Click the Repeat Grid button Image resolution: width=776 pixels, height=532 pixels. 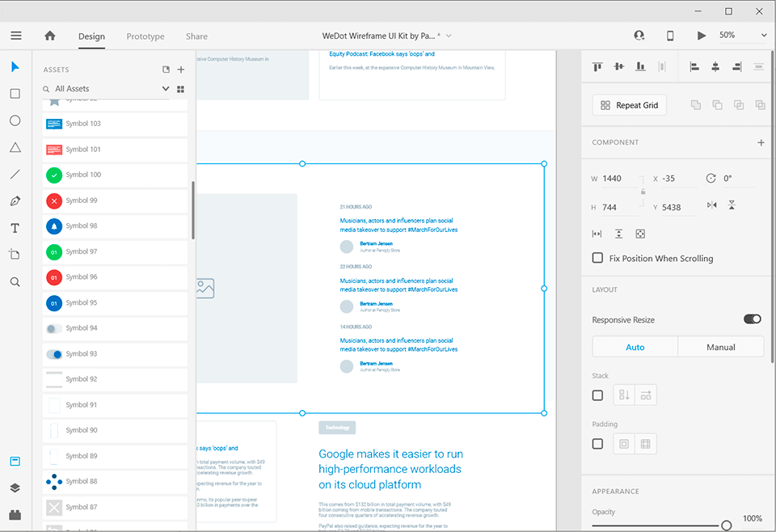tap(629, 104)
